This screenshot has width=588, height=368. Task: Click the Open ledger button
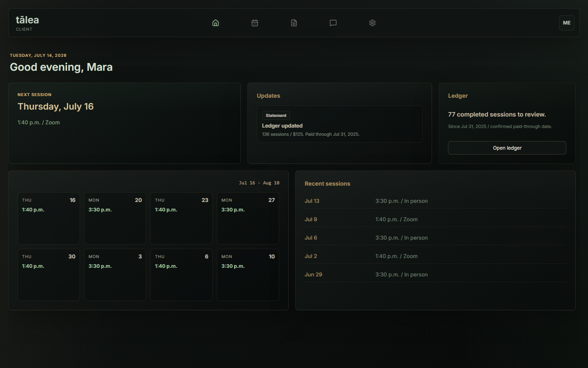507,148
